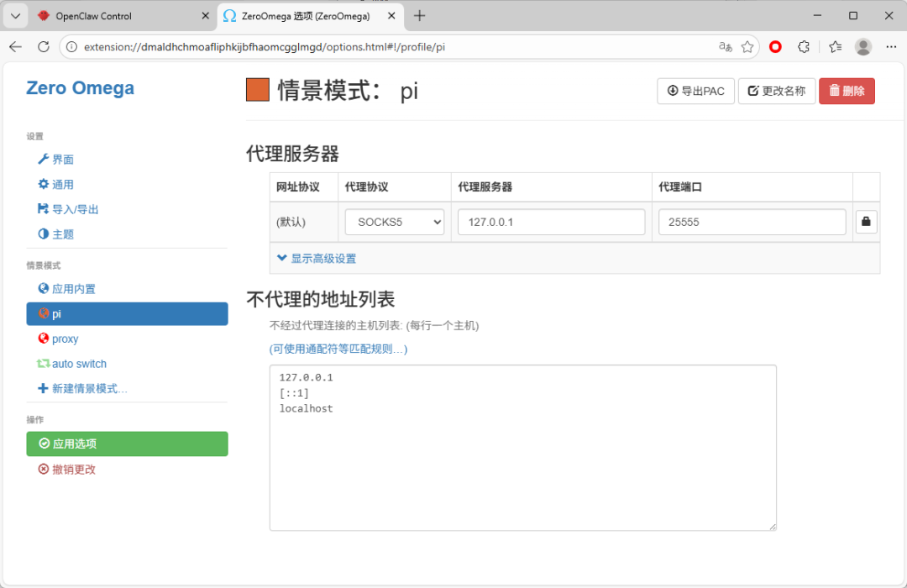Click the red 删除 delete button
Image resolution: width=907 pixels, height=588 pixels.
pyautogui.click(x=847, y=91)
